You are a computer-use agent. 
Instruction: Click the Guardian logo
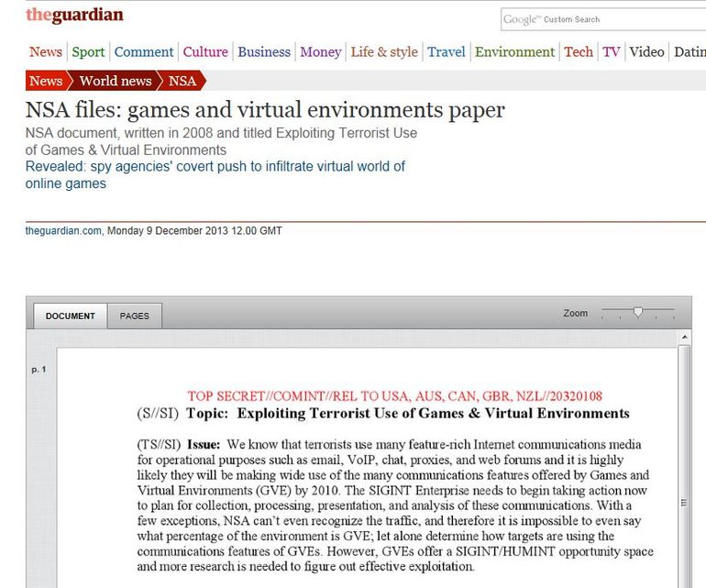(74, 15)
